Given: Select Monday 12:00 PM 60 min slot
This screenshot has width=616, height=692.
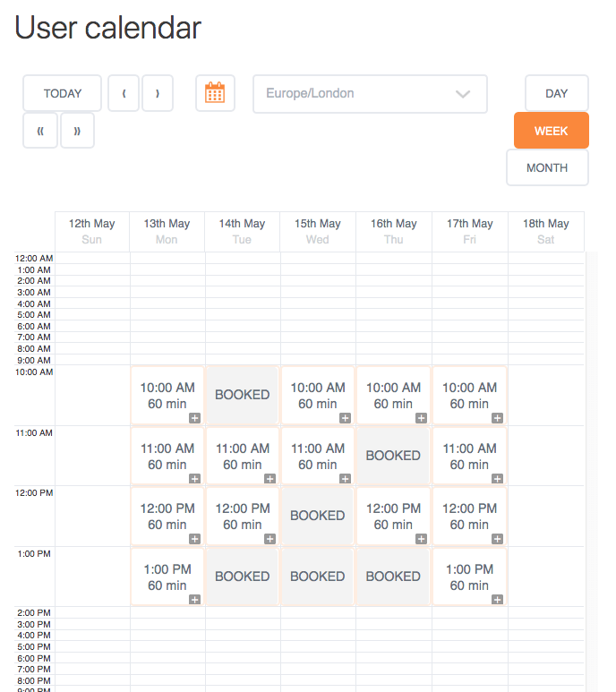Looking at the screenshot, I should 167,516.
